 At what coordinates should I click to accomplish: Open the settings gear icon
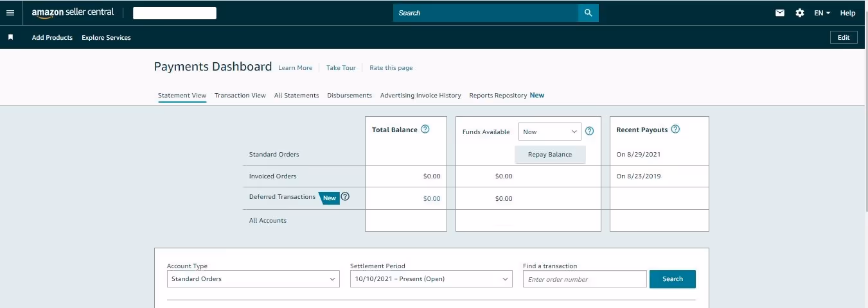(x=800, y=13)
